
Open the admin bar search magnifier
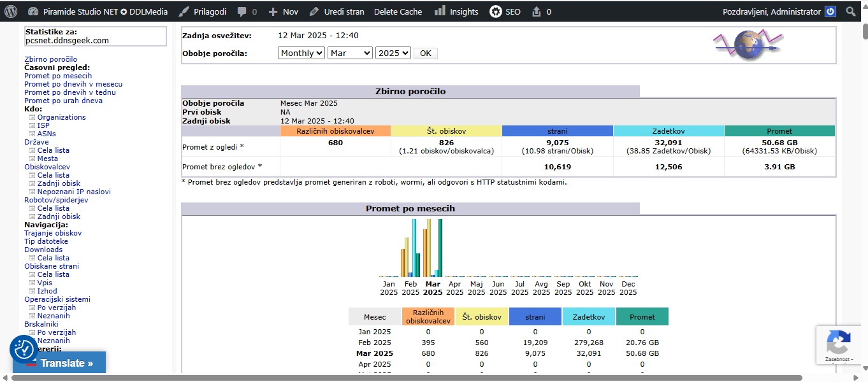[850, 11]
